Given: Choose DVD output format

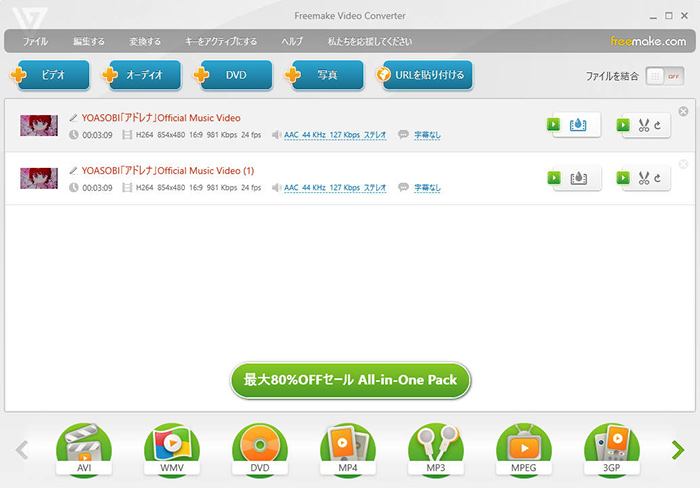Looking at the screenshot, I should [x=260, y=450].
